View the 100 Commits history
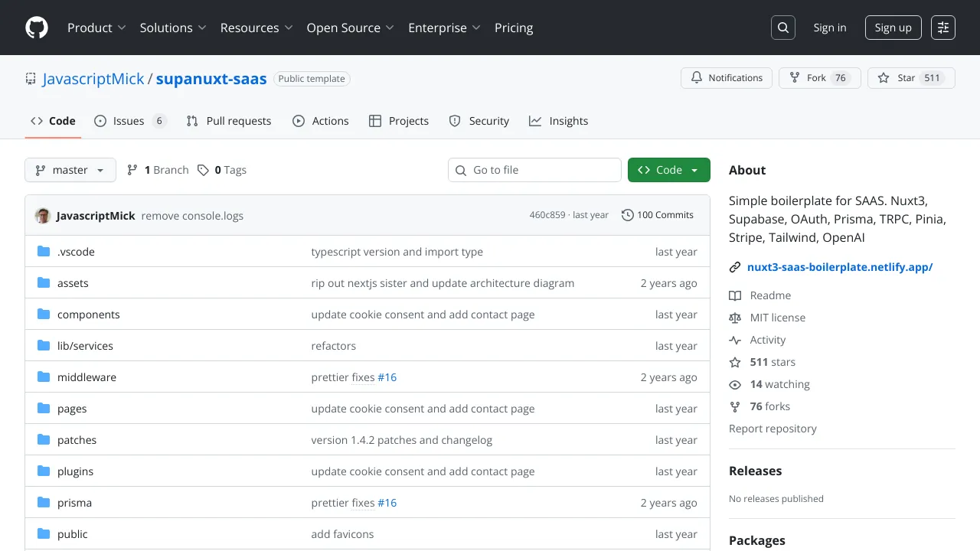Viewport: 980px width, 551px height. point(658,215)
